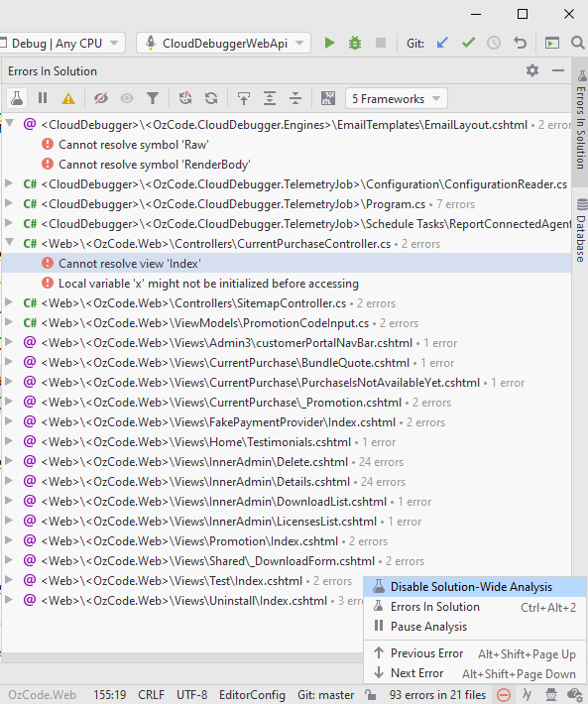Open Errors In Solution settings gear
588x704 pixels.
[532, 70]
